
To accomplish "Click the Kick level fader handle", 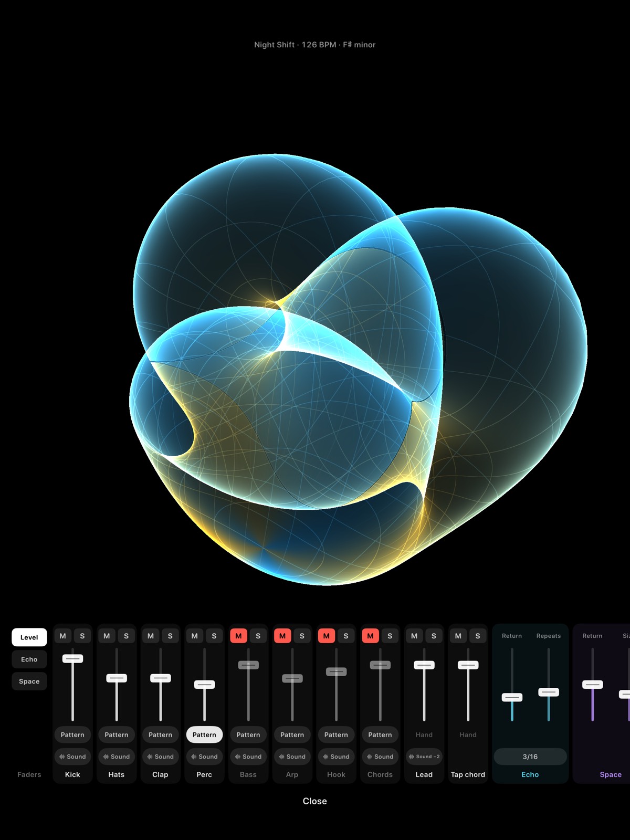I will [72, 658].
